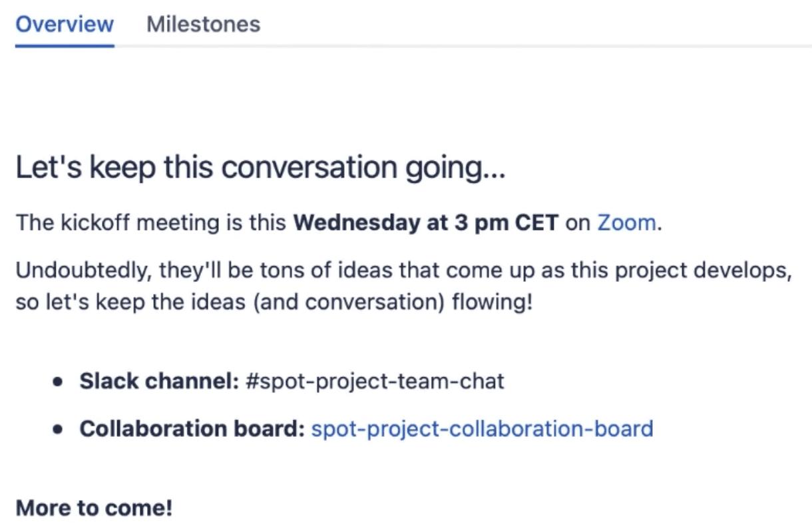Click the 'More to come!' text
Image resolution: width=812 pixels, height=528 pixels.
tap(94, 508)
